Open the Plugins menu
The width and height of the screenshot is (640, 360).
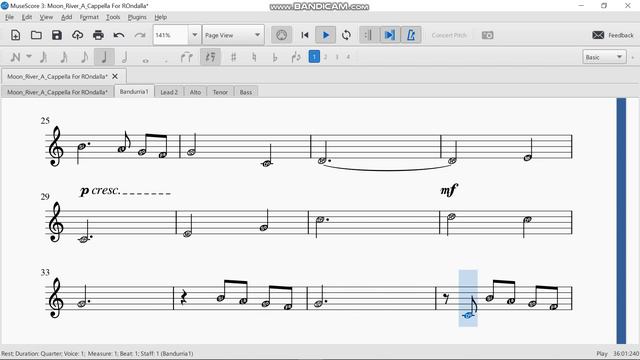(x=137, y=17)
